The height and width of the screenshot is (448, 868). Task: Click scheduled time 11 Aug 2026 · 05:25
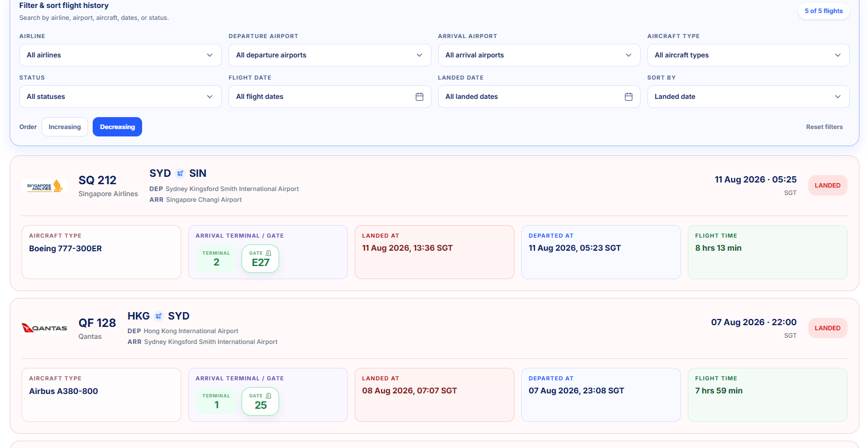pyautogui.click(x=755, y=180)
